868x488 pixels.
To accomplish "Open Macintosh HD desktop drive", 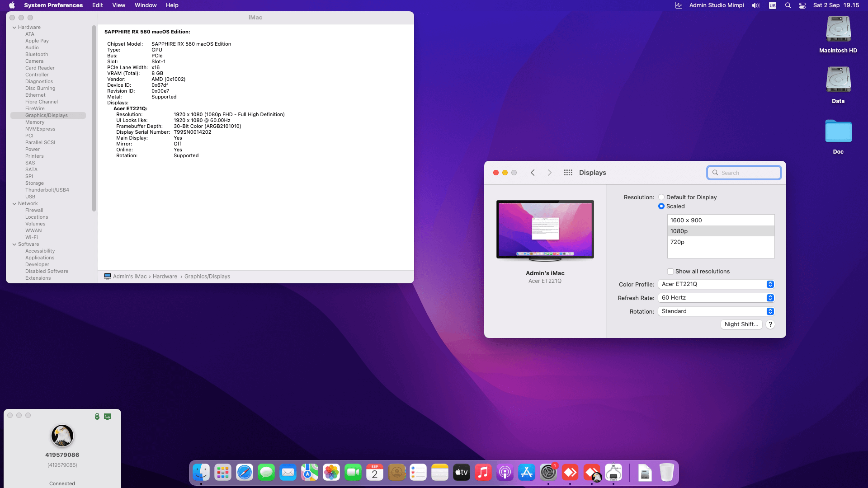I will pyautogui.click(x=838, y=35).
